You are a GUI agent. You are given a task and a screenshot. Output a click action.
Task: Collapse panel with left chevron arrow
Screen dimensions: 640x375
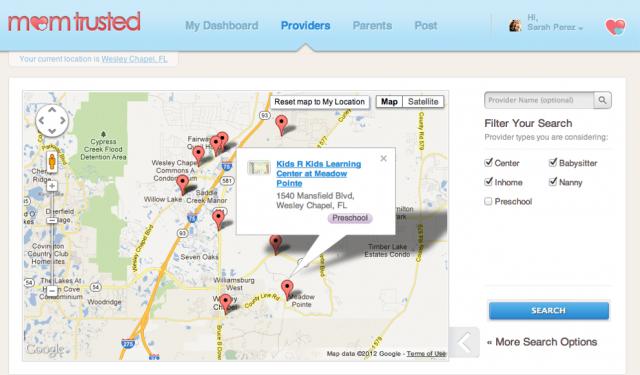point(464,342)
